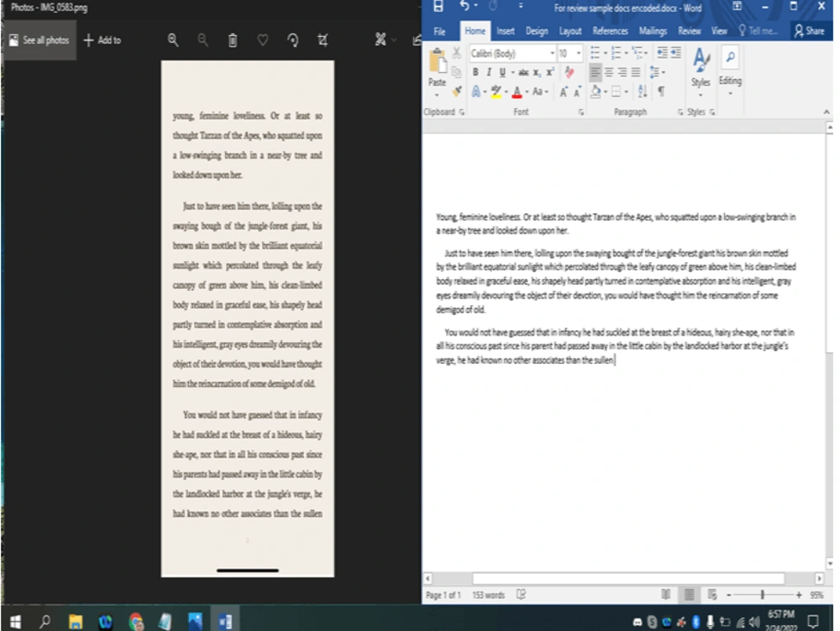Click the Cut scissors icon in Clipboard group
The height and width of the screenshot is (631, 840).
[456, 52]
